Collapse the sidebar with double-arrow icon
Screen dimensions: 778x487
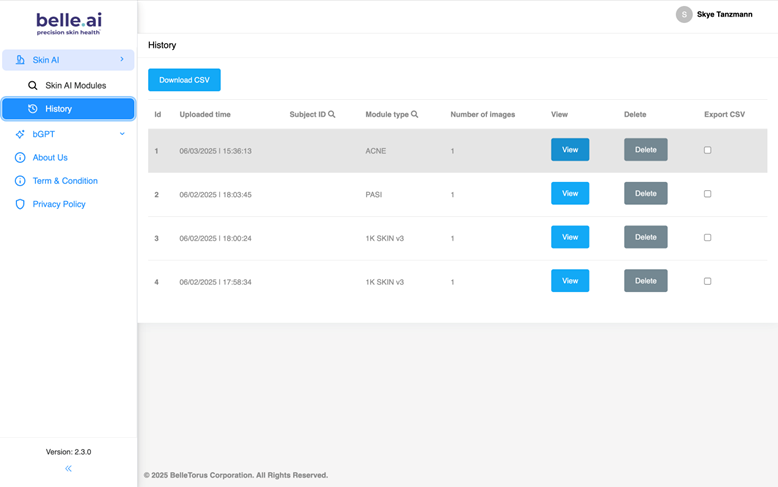68,468
